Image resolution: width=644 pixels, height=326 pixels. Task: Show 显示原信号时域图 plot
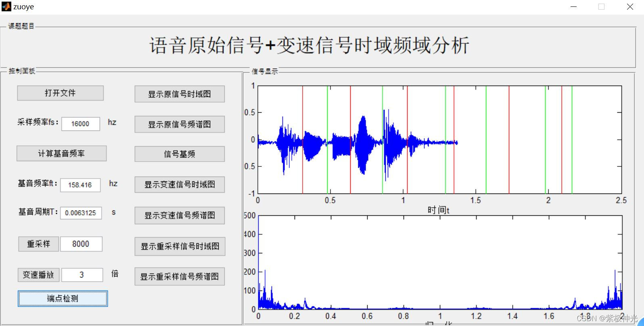[180, 94]
